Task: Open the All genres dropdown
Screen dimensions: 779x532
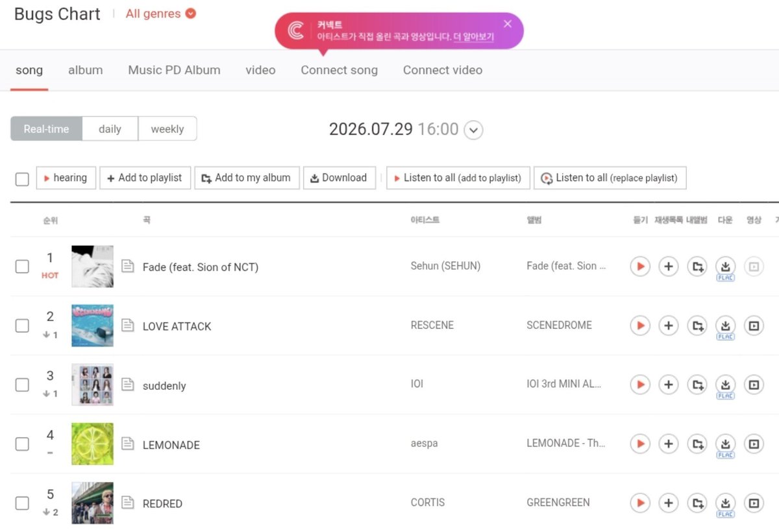Action: 161,14
